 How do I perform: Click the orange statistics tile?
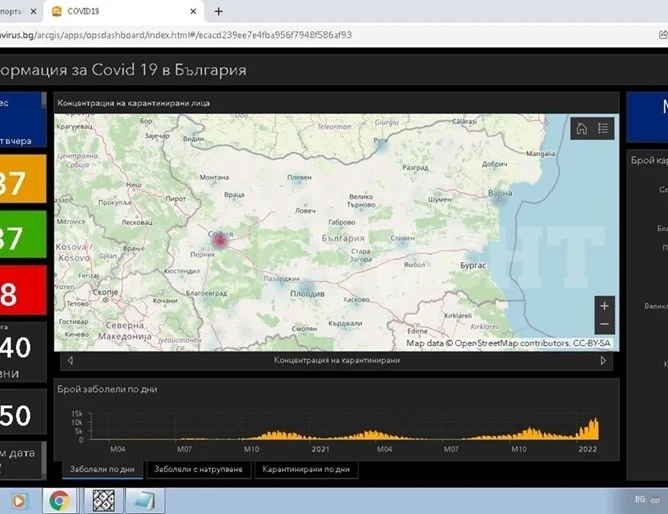(23, 179)
